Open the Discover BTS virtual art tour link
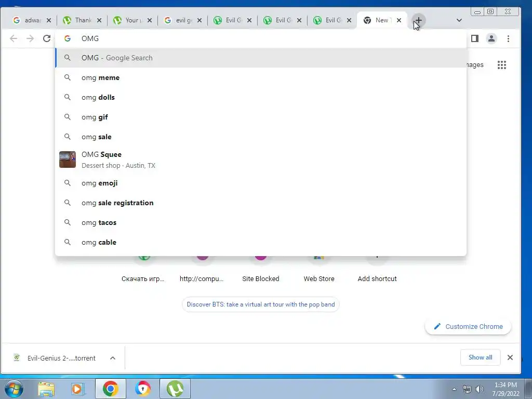This screenshot has height=399, width=532. [261, 304]
